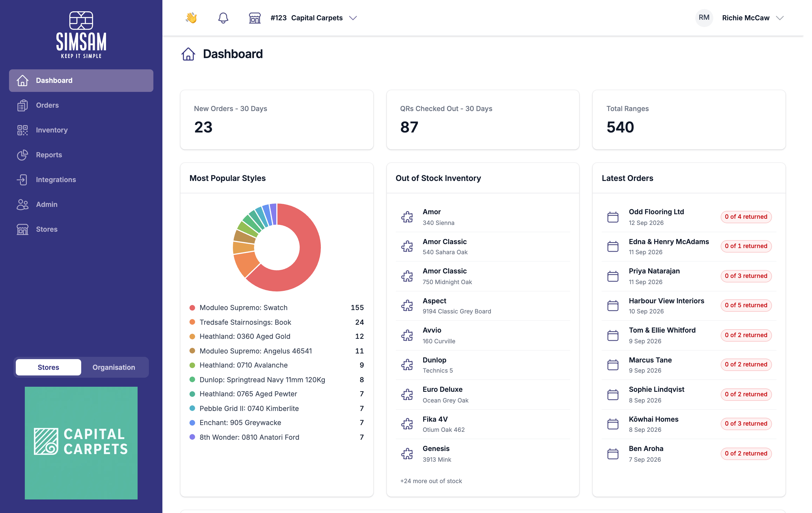Click the Admin people icon in sidebar
The height and width of the screenshot is (513, 812).
pos(22,204)
